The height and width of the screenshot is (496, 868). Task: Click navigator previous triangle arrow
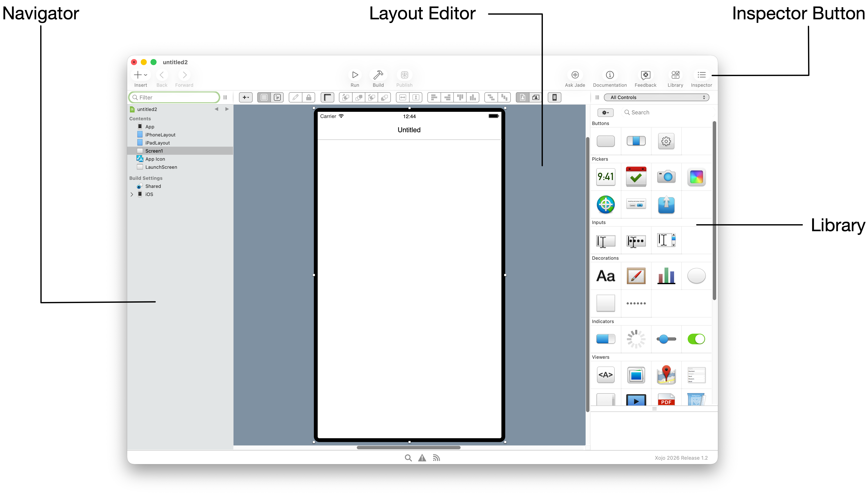(x=216, y=109)
